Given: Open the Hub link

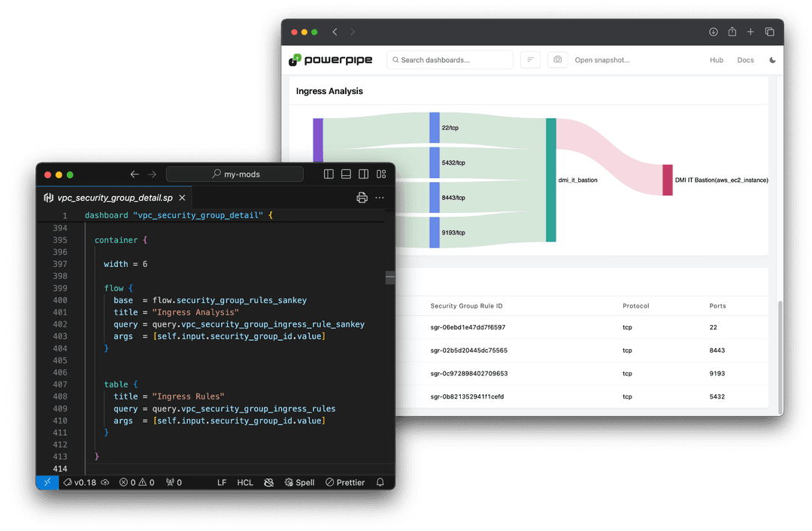Looking at the screenshot, I should (x=717, y=59).
